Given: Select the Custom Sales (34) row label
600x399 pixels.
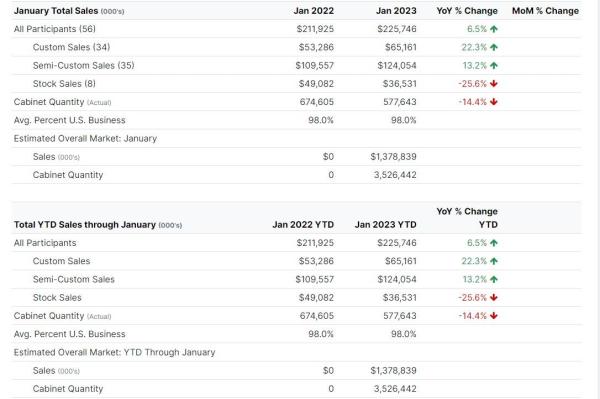Looking at the screenshot, I should point(72,47).
